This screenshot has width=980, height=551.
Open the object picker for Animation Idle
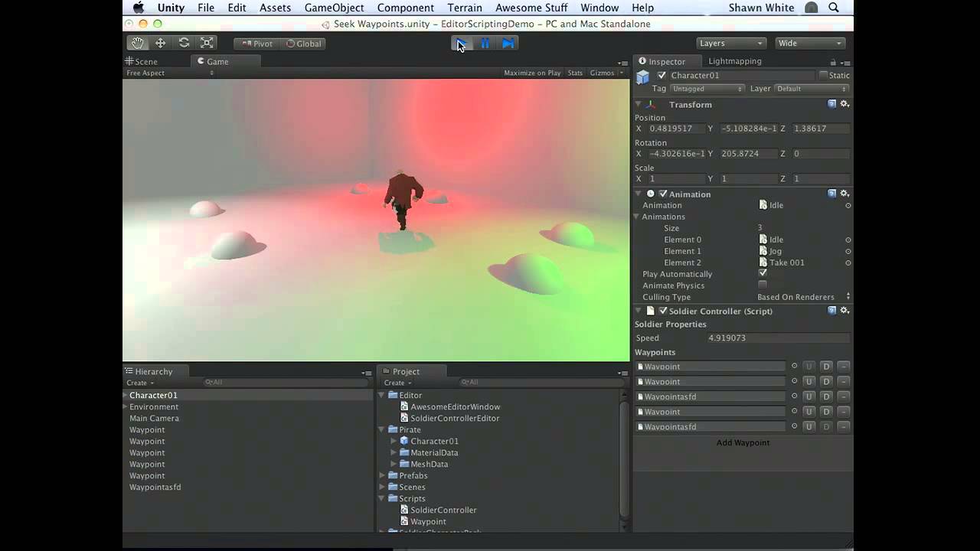(x=848, y=205)
